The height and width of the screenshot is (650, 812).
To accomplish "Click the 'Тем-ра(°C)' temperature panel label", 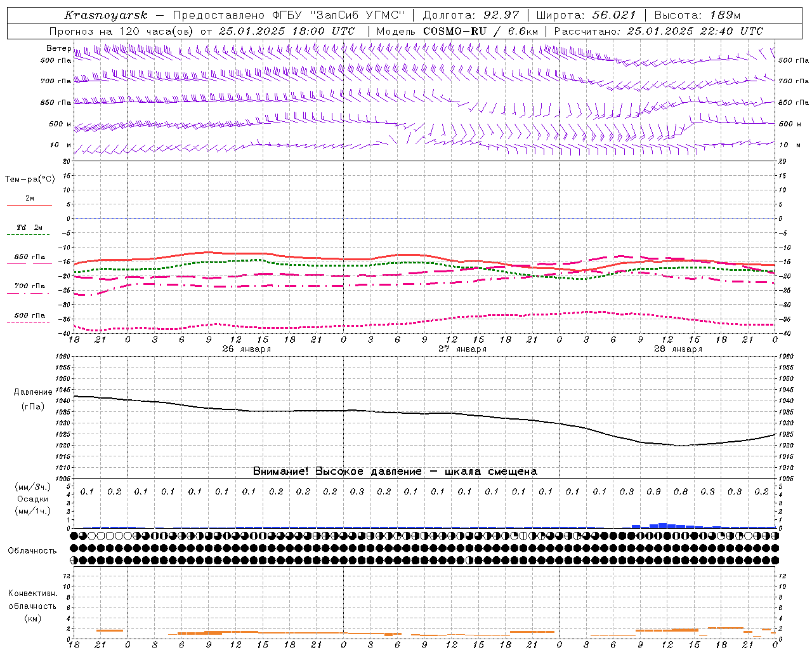I will click(30, 180).
